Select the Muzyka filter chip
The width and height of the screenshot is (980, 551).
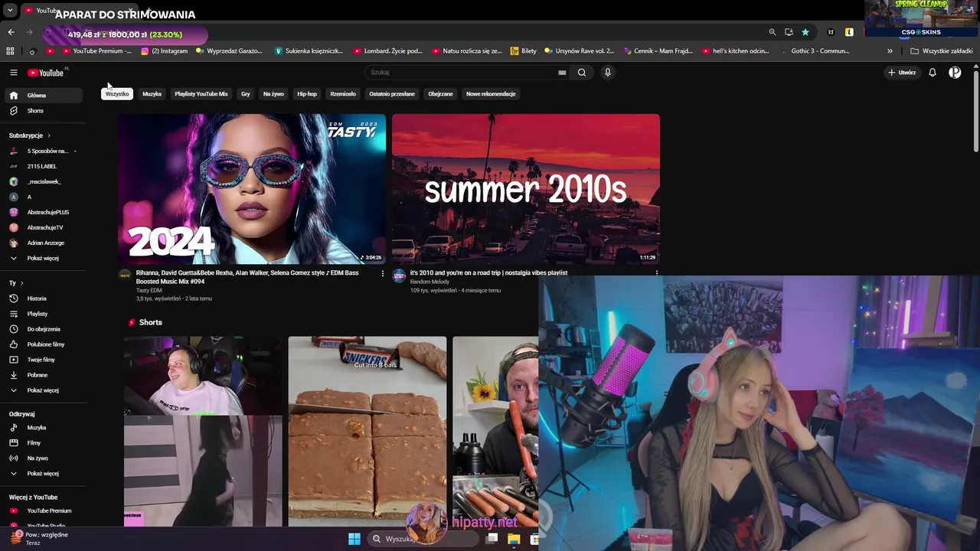[x=152, y=94]
